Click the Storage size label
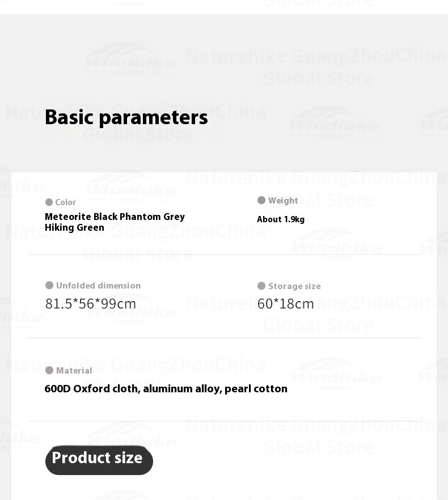Viewport: 448px width, 500px height. tap(294, 286)
